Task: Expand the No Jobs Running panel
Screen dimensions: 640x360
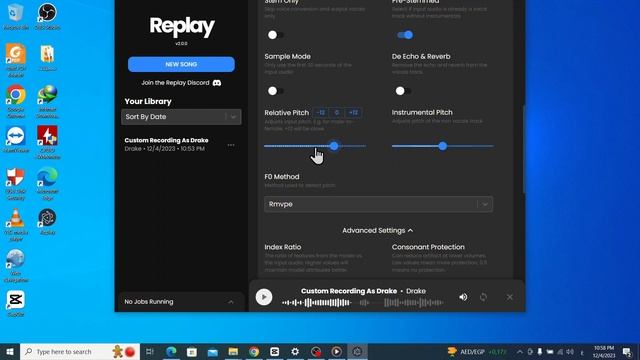Action: click(x=181, y=302)
